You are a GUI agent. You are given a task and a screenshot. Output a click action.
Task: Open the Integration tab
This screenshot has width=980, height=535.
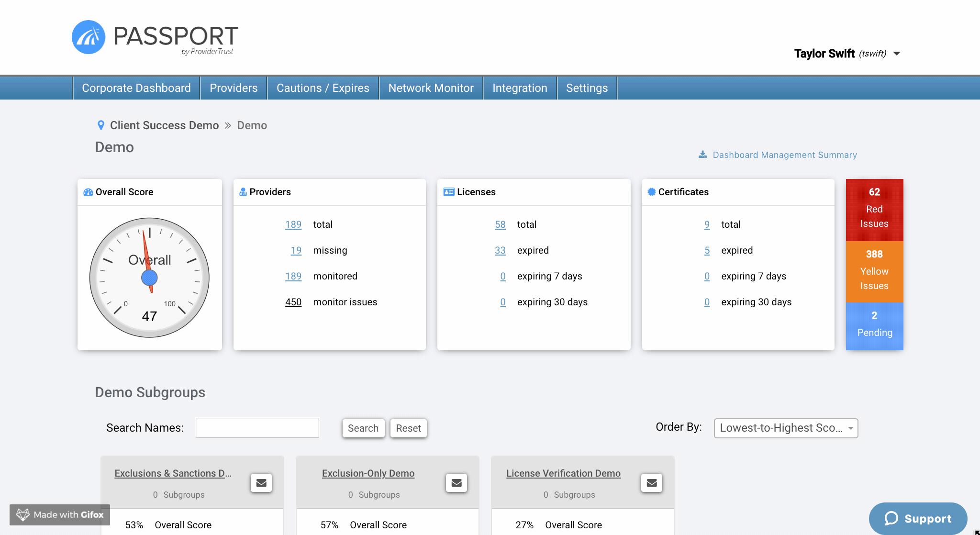pos(520,88)
